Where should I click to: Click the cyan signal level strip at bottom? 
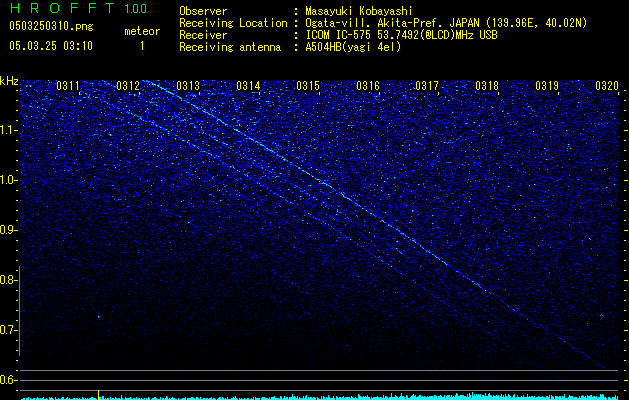coord(320,397)
